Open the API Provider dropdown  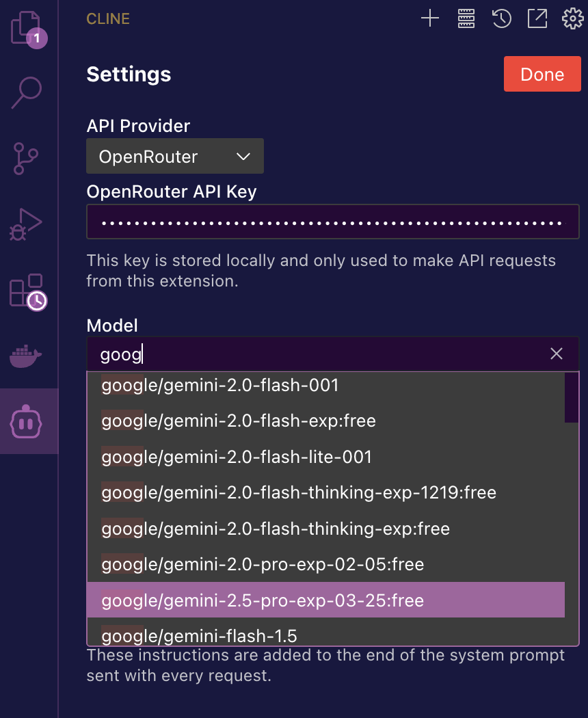(x=174, y=156)
